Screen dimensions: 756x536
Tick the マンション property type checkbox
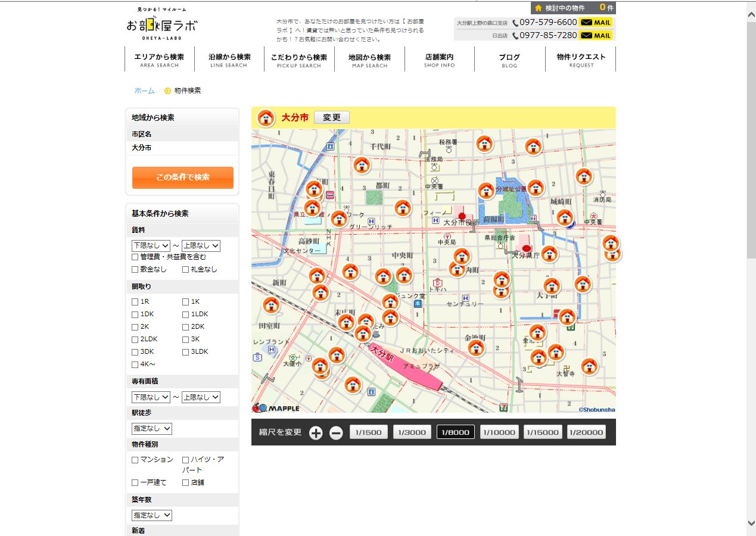tap(135, 460)
